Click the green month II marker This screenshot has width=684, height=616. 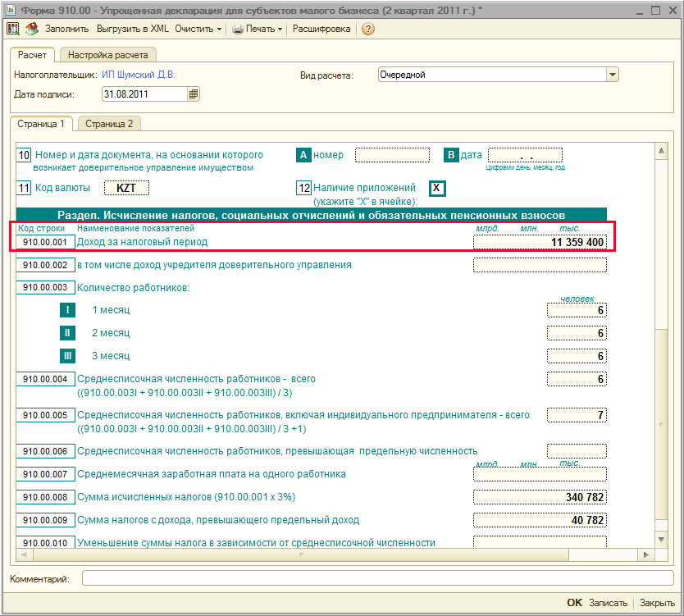(x=68, y=333)
